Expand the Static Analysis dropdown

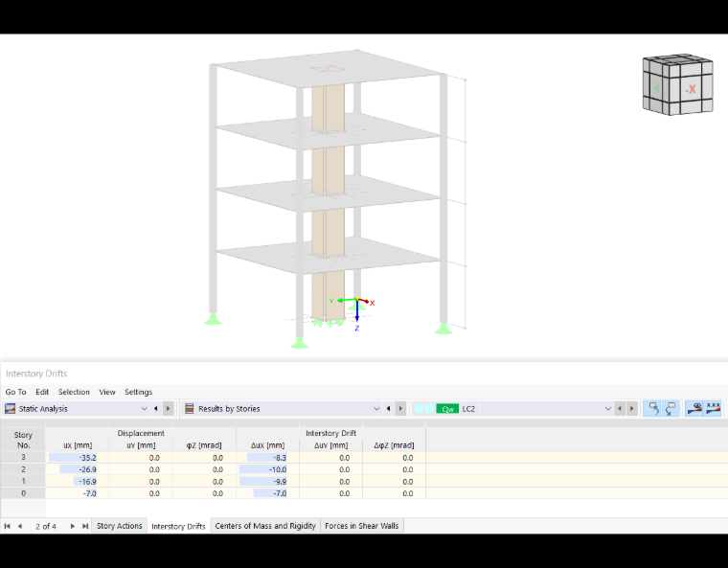[x=144, y=409]
